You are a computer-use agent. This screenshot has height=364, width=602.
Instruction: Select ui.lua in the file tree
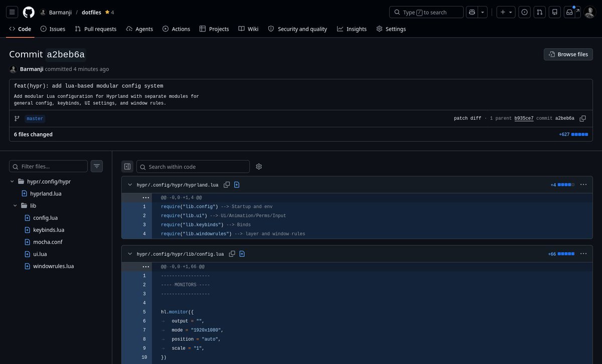click(x=40, y=254)
